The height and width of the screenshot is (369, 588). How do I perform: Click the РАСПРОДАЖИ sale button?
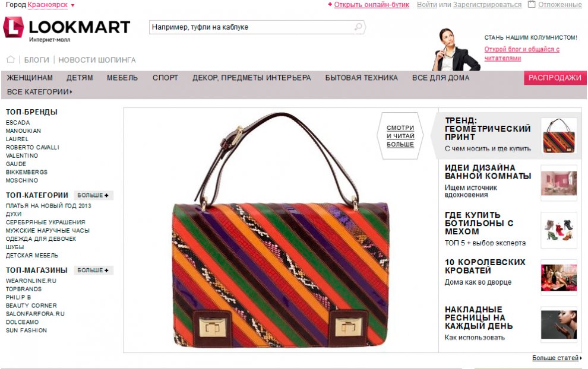[555, 78]
